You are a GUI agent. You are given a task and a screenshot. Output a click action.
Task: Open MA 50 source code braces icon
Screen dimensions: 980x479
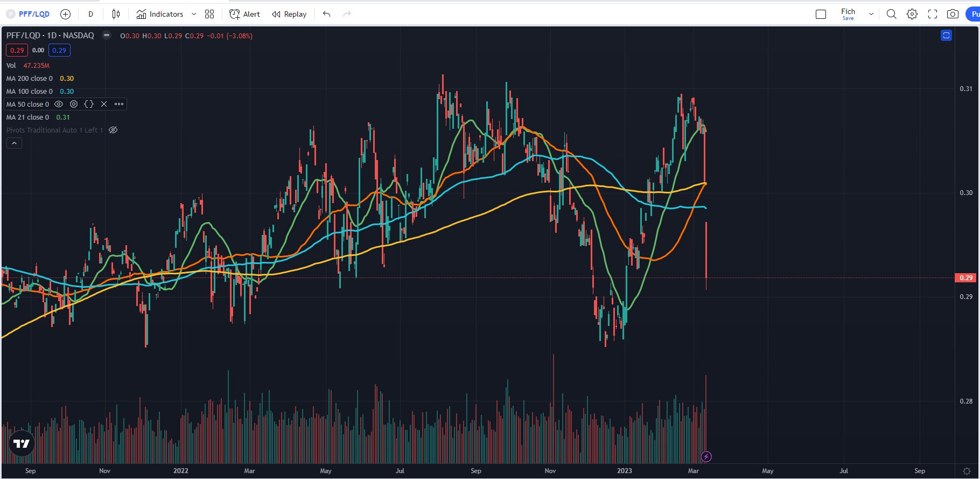click(x=89, y=104)
